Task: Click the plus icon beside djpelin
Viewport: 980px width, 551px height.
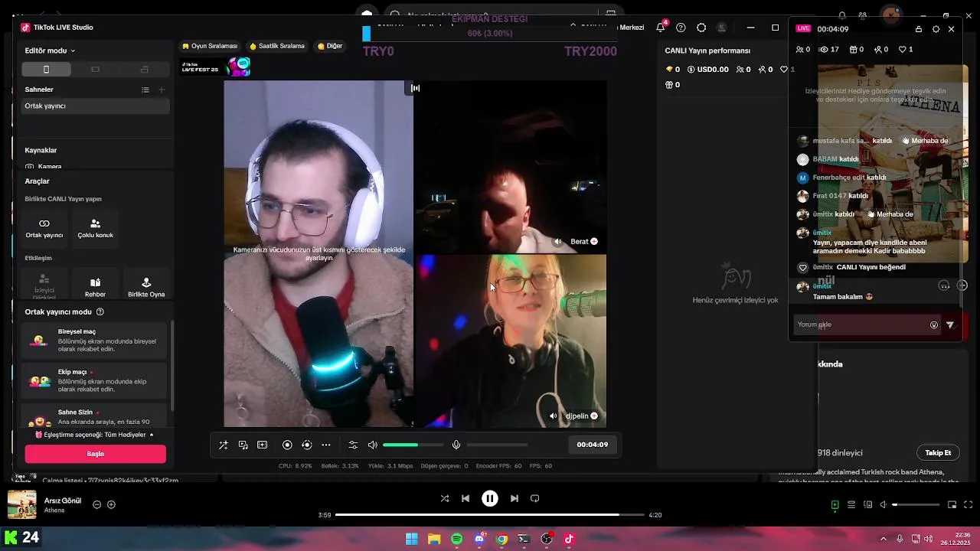Action: [x=594, y=416]
